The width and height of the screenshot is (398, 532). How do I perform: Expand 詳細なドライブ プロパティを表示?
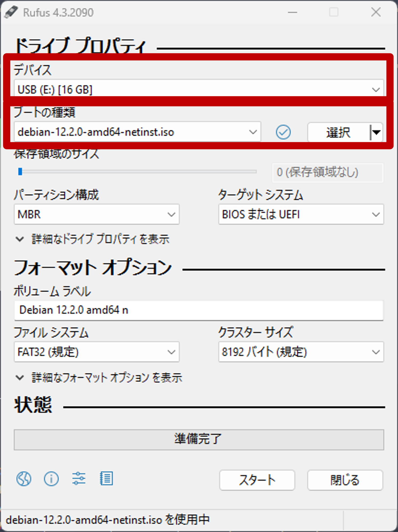93,239
